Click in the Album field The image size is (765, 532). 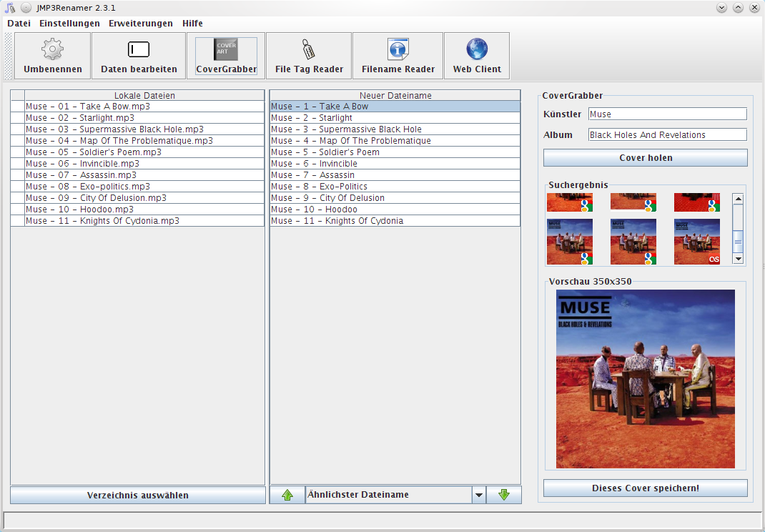pyautogui.click(x=668, y=134)
